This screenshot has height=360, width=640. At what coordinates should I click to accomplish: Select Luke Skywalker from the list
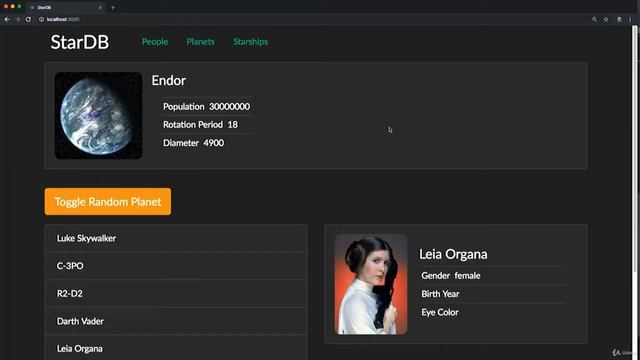(x=176, y=238)
